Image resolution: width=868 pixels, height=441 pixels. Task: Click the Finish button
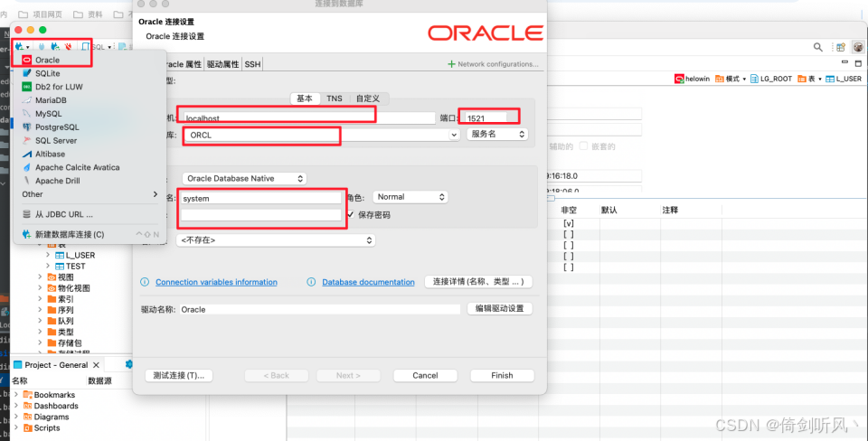click(502, 375)
